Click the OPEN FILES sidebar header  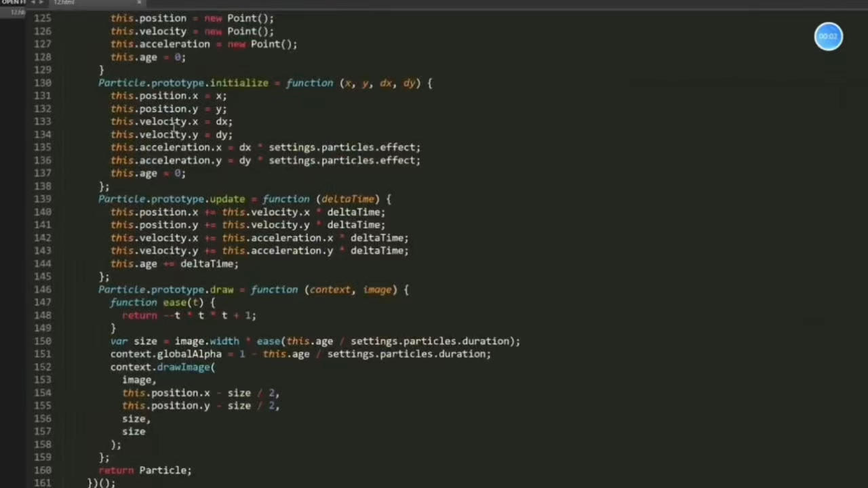pyautogui.click(x=13, y=3)
